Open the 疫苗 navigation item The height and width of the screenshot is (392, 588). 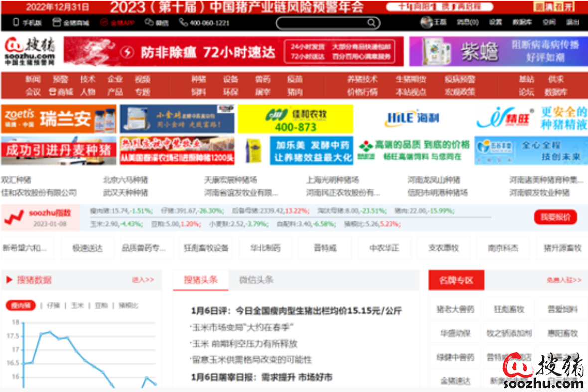click(295, 79)
